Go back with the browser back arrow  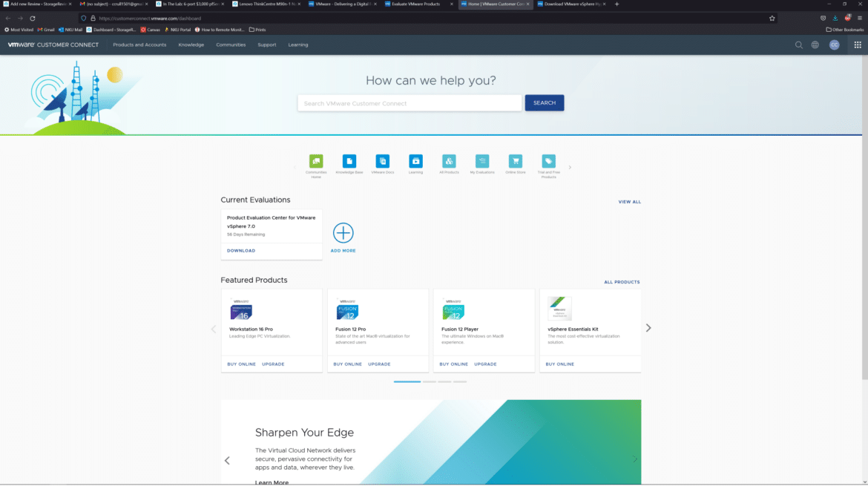tap(7, 19)
